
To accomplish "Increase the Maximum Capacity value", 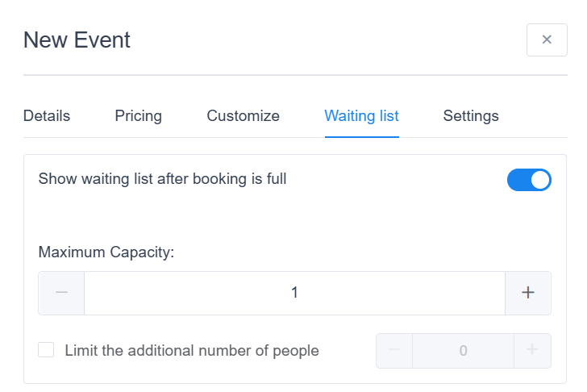I will [x=528, y=293].
